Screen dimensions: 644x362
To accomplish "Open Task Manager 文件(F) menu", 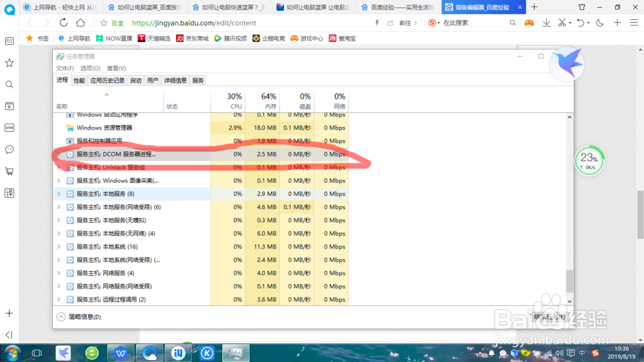I will 65,68.
